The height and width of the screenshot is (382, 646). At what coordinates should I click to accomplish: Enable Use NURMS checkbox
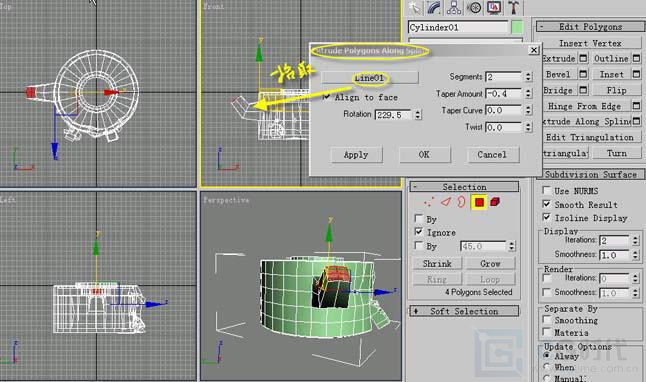(x=547, y=190)
